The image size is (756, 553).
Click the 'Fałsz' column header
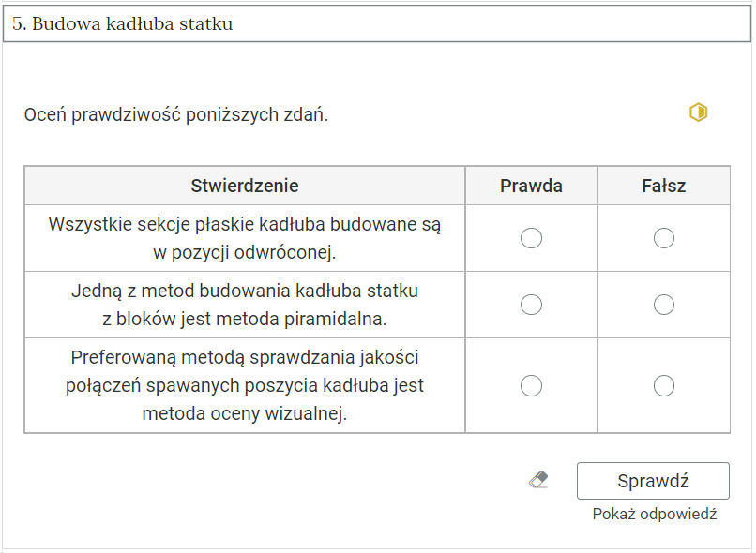click(664, 186)
